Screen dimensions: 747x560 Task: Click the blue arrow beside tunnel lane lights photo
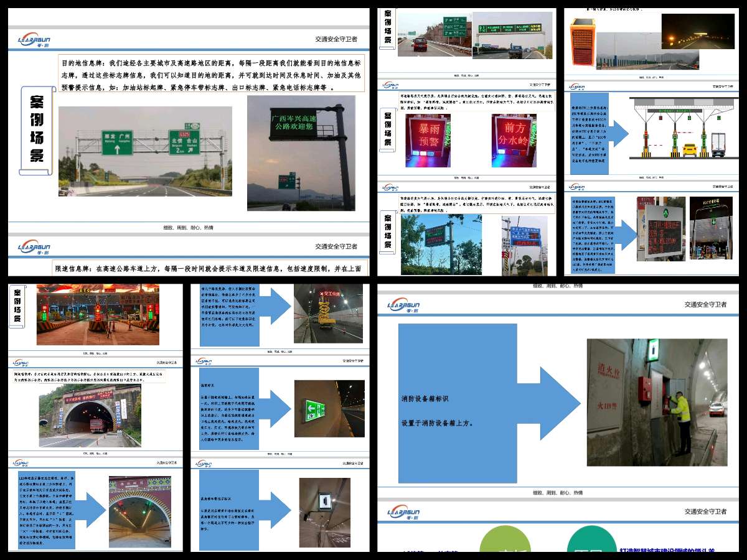pos(91,509)
